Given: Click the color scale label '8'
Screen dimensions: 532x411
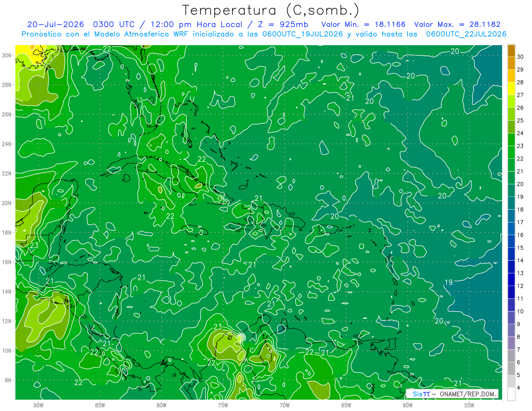Looking at the screenshot, I should click(519, 337).
